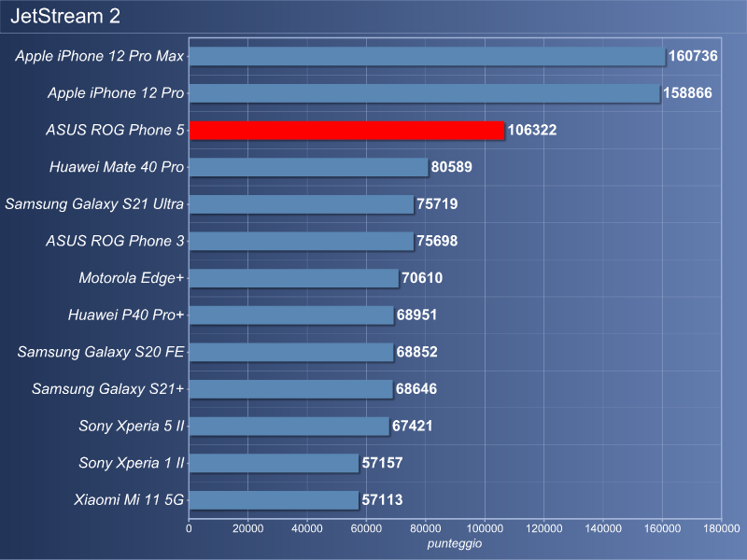
Task: Click the x-axis tick label 80000
Action: pyautogui.click(x=426, y=528)
